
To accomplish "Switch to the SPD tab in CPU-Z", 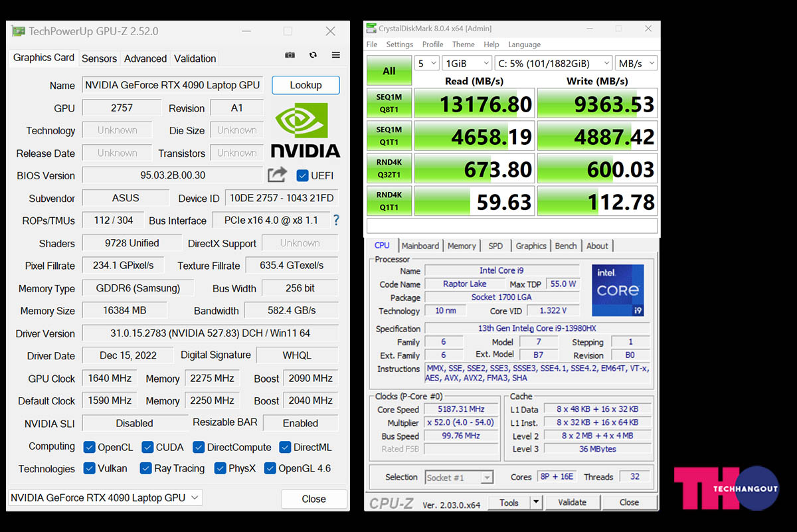I will [495, 246].
